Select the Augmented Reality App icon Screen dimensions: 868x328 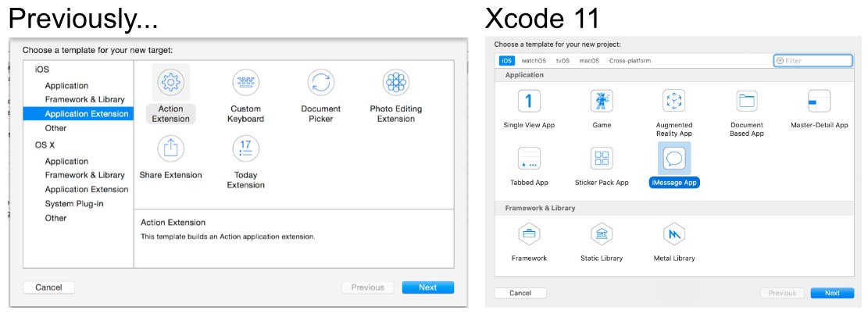tap(673, 102)
